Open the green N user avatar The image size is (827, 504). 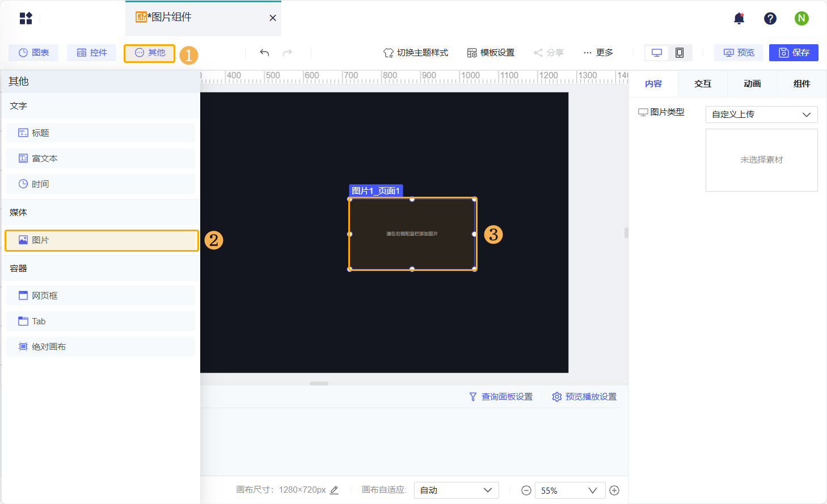pyautogui.click(x=801, y=18)
